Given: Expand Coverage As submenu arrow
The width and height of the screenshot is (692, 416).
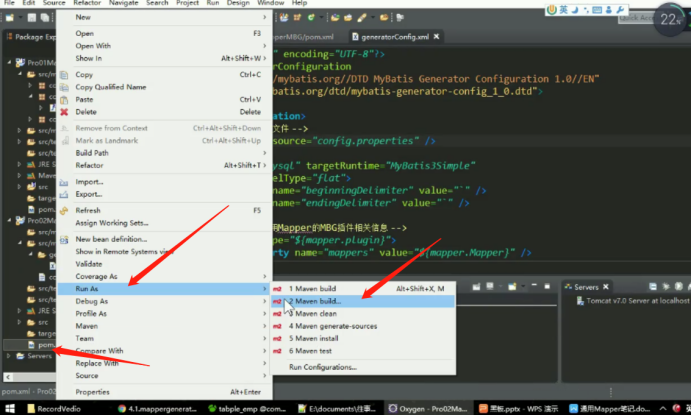Looking at the screenshot, I should pyautogui.click(x=264, y=276).
